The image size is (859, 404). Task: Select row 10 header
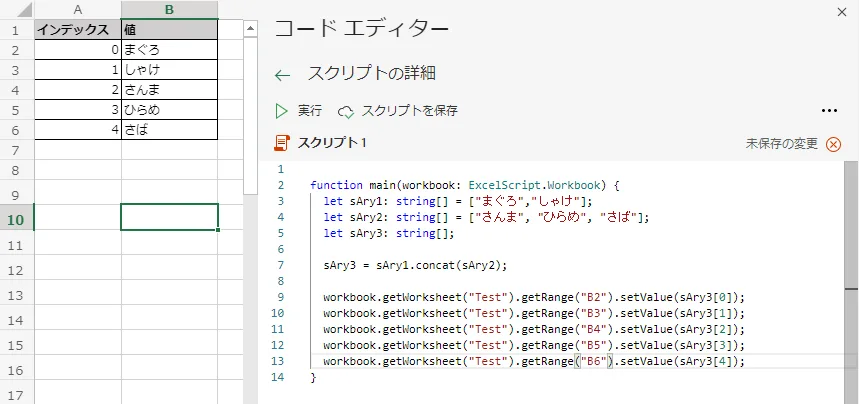(17, 218)
